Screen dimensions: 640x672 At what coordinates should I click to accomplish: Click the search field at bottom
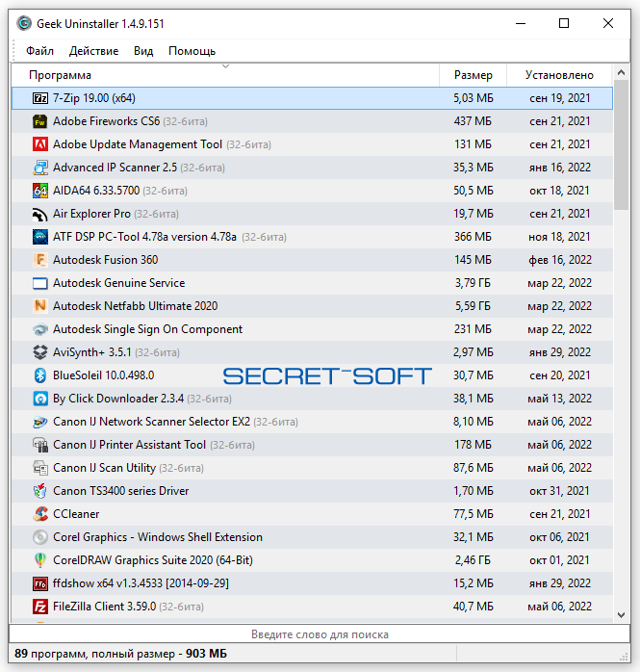[x=320, y=634]
